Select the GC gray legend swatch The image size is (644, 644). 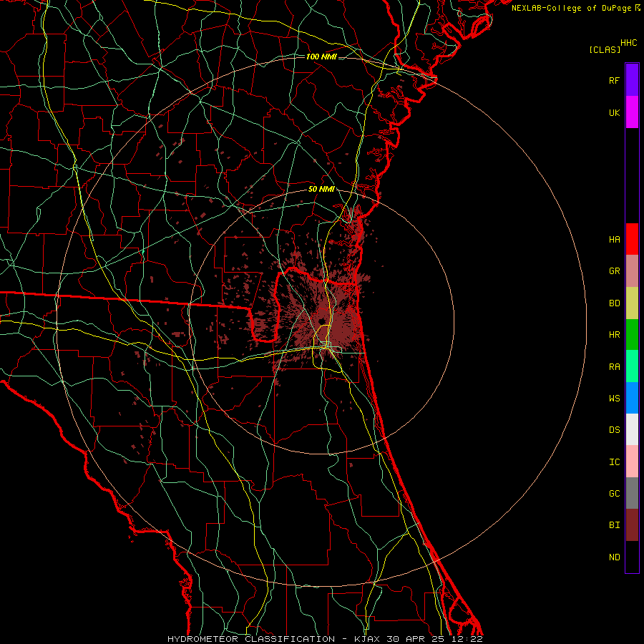click(632, 493)
